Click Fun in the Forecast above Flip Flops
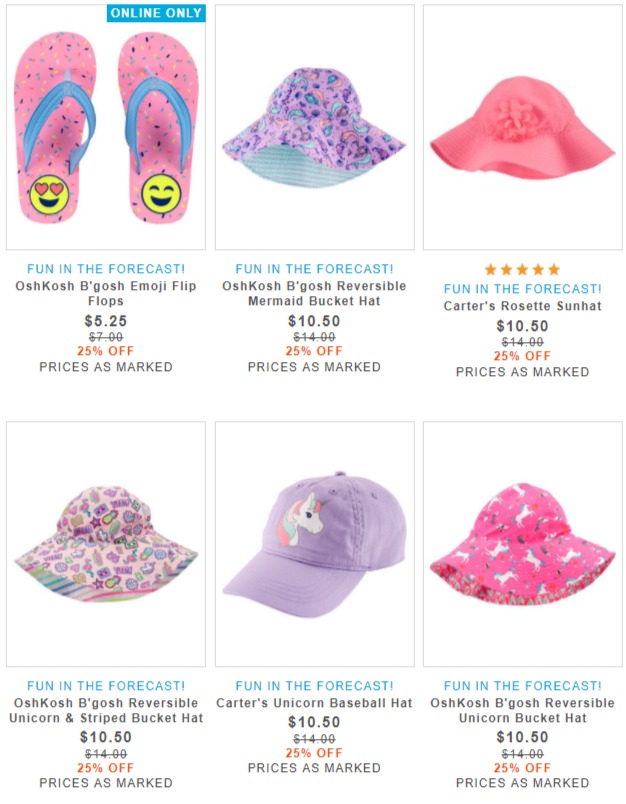Image resolution: width=626 pixels, height=804 pixels. pos(106,269)
